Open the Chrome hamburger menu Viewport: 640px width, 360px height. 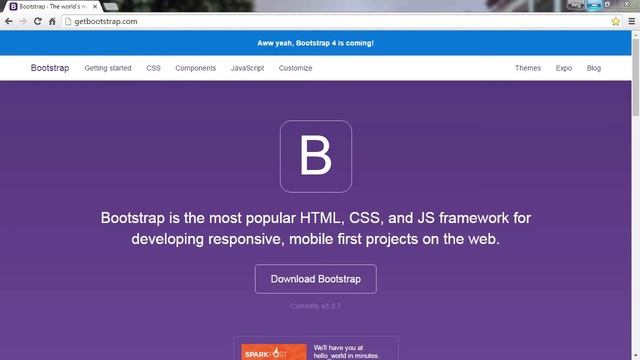click(631, 21)
